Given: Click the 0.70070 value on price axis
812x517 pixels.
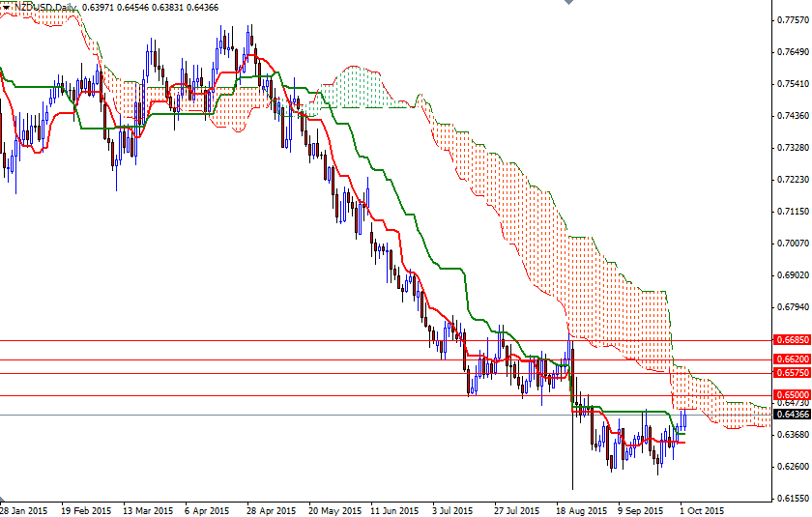Looking at the screenshot, I should point(792,244).
